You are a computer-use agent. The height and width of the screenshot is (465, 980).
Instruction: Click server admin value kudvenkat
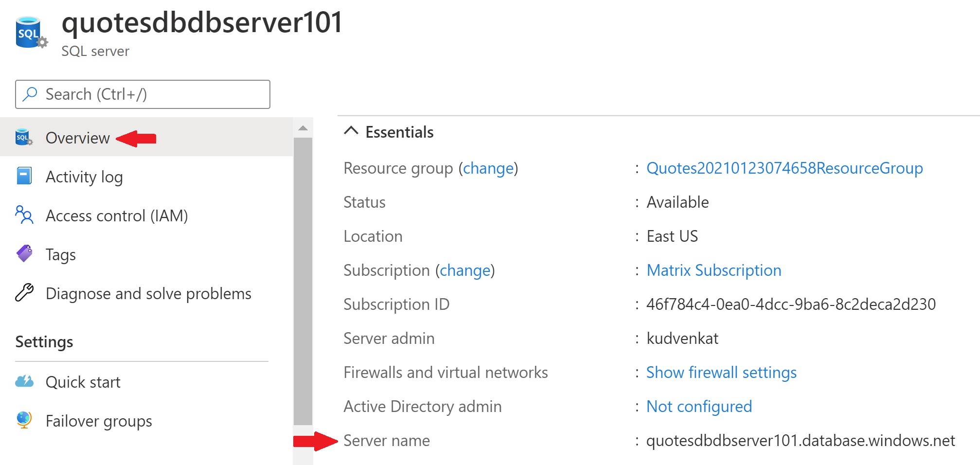click(x=682, y=339)
